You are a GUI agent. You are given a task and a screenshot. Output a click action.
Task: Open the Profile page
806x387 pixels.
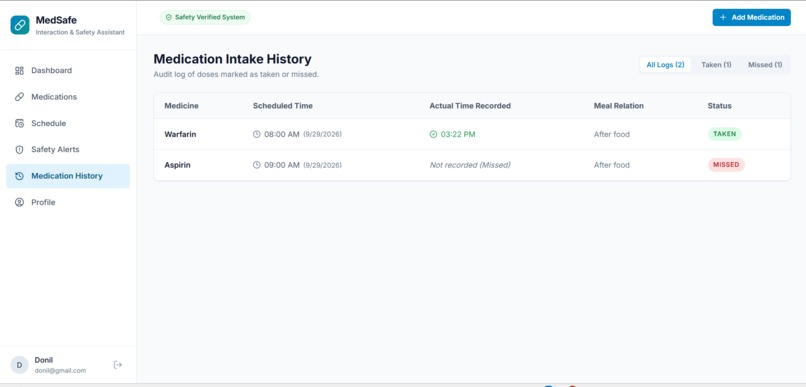click(68, 202)
